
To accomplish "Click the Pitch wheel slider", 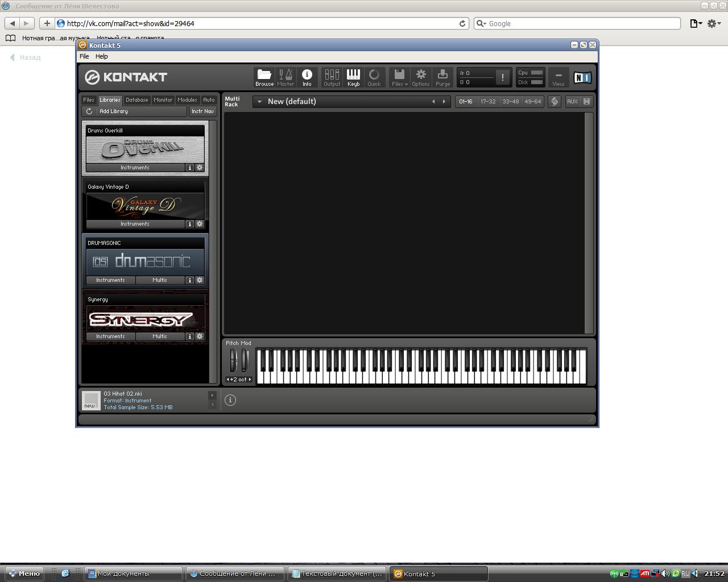I will click(x=233, y=360).
